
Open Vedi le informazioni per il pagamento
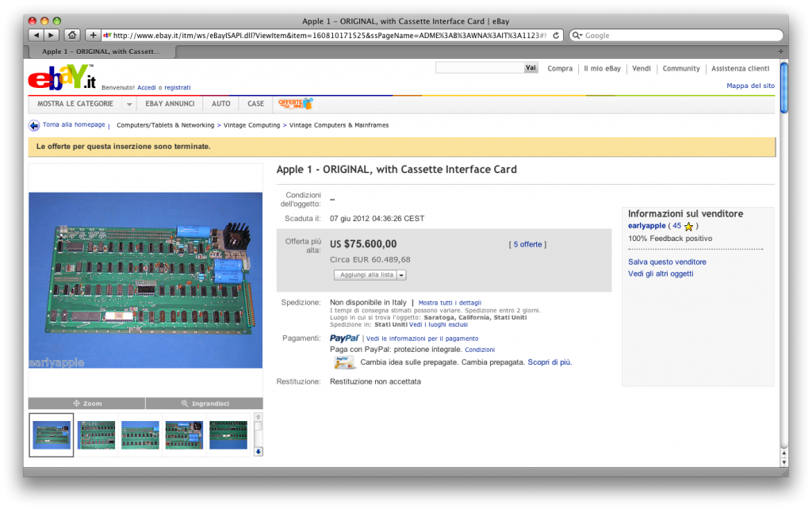point(422,339)
